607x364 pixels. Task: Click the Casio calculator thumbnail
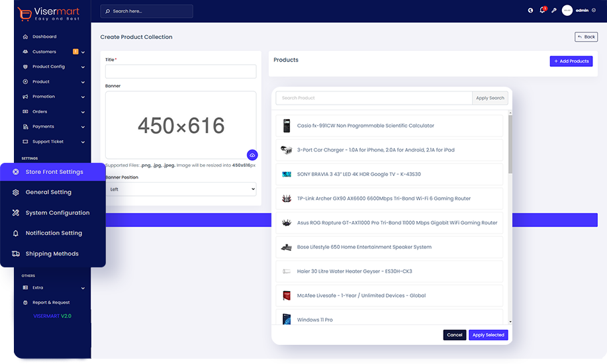(287, 126)
